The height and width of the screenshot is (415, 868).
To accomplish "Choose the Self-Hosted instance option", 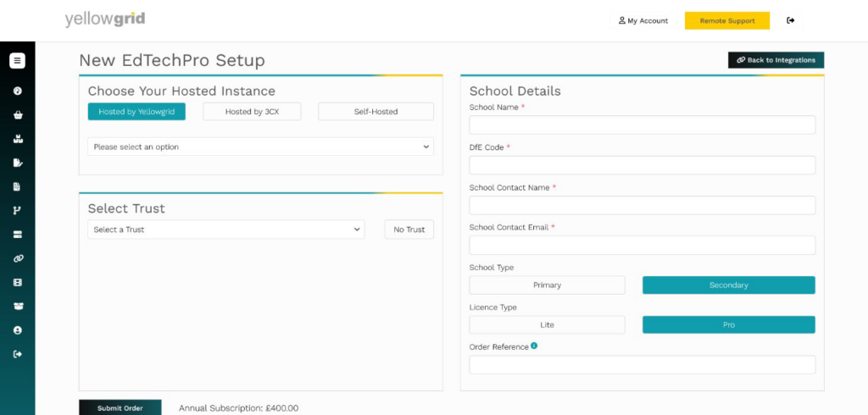I will tap(376, 111).
